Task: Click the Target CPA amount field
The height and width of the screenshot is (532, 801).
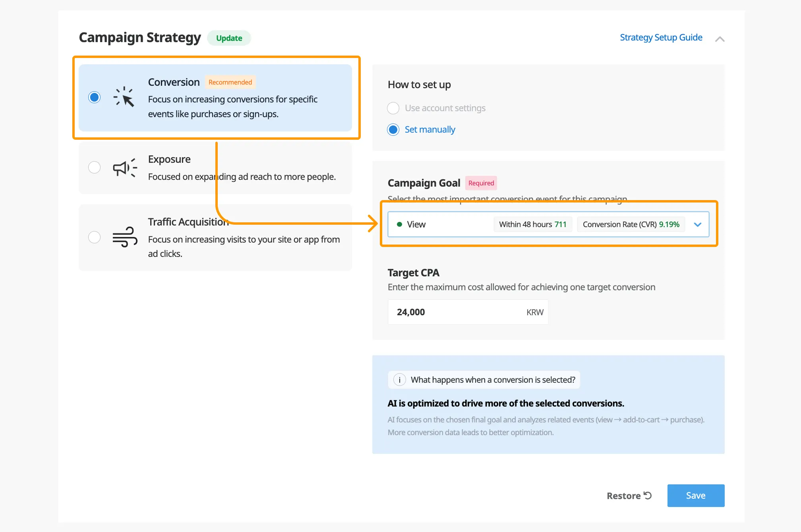Action: pos(457,312)
